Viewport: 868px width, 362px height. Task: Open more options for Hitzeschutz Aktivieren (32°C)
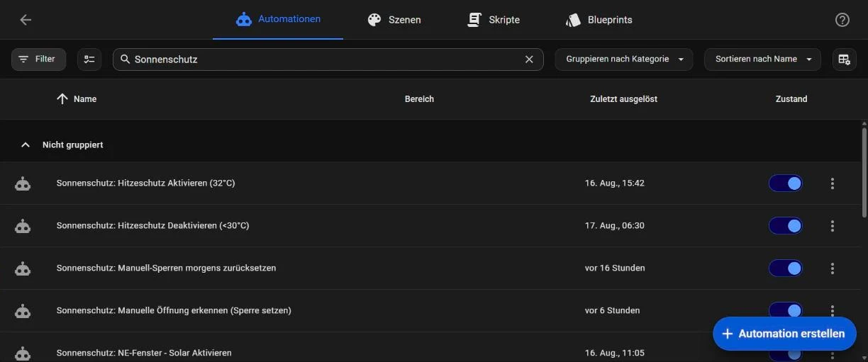[833, 183]
